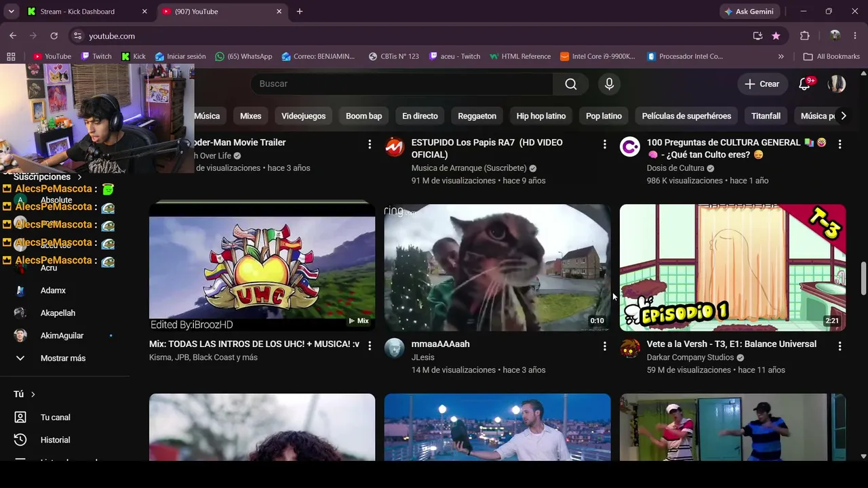Expand the Tú section
The height and width of the screenshot is (488, 868).
(x=24, y=394)
